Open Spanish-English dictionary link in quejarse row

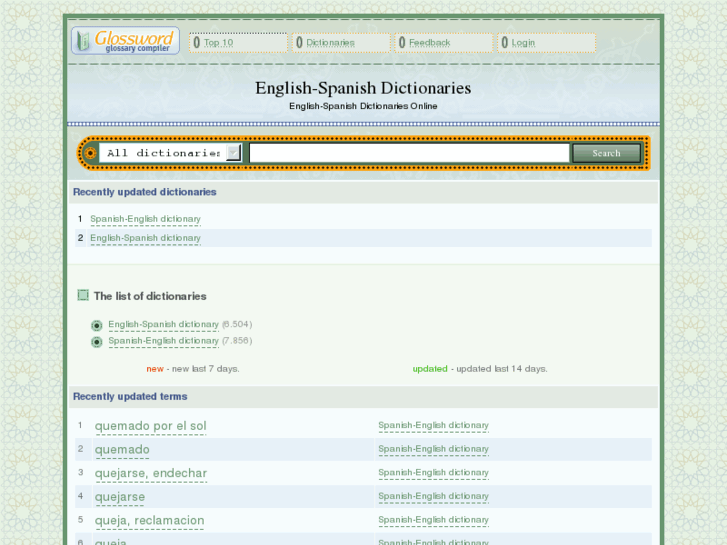(434, 497)
